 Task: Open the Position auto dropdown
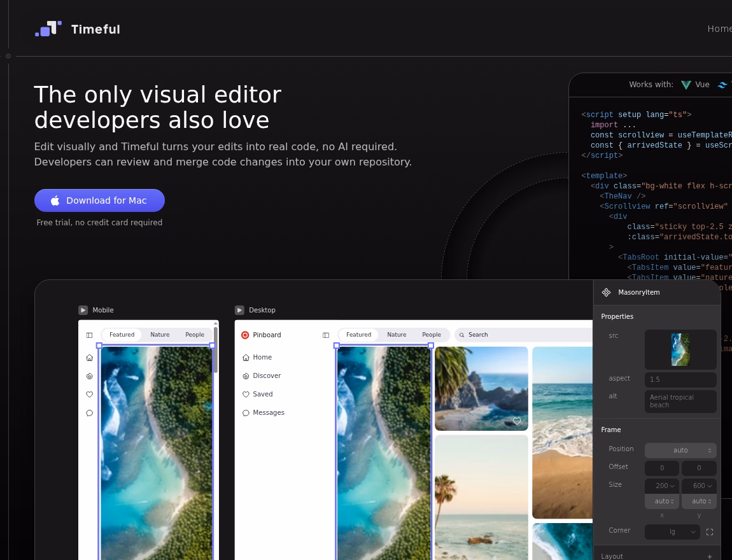point(680,451)
